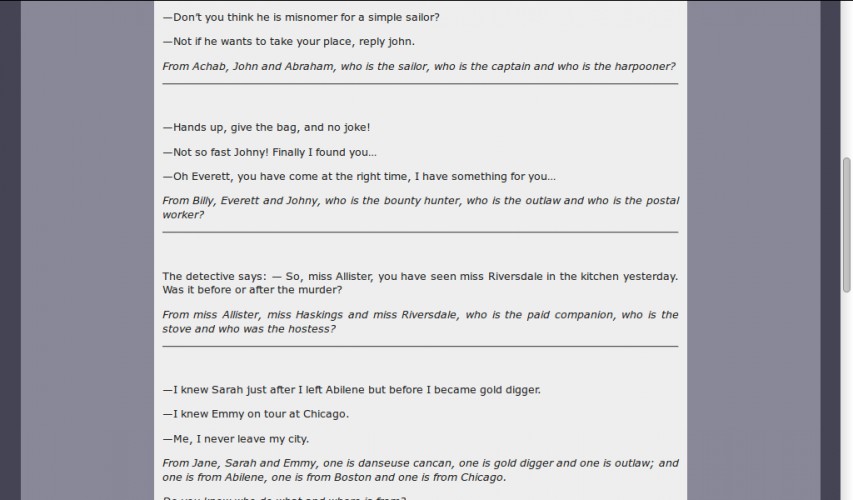Click the line beginning "Oh Everett, you have come"
This screenshot has width=853, height=500.
(359, 176)
